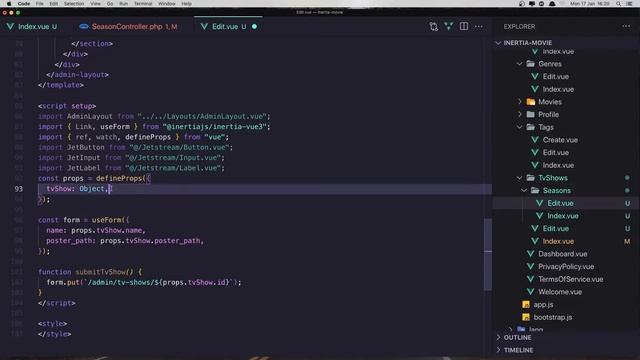This screenshot has width=640, height=360.
Task: Click Profile folder icon in Explorer
Action: point(531,114)
